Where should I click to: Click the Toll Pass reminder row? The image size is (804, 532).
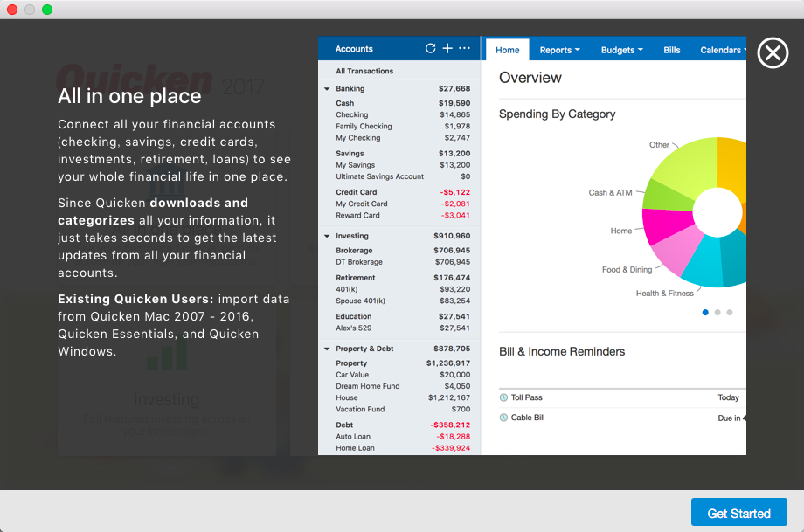pyautogui.click(x=622, y=397)
